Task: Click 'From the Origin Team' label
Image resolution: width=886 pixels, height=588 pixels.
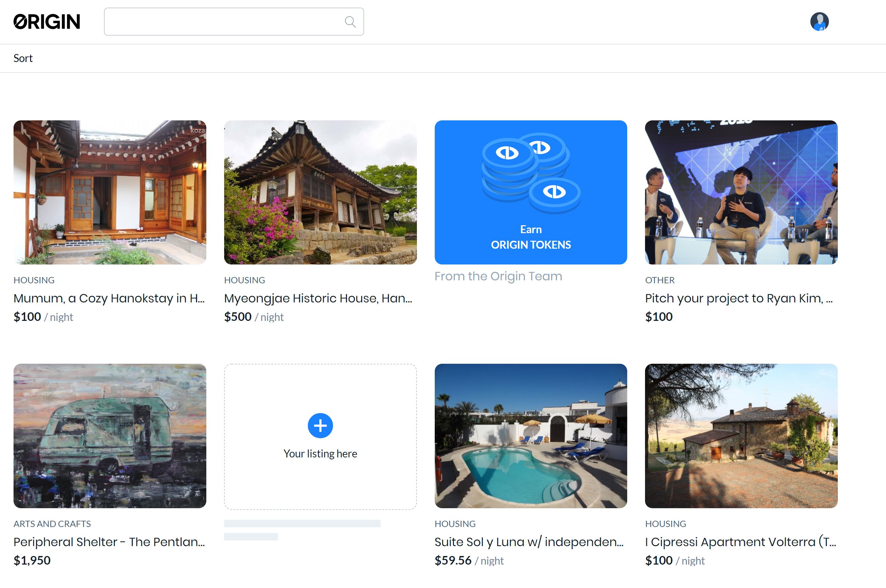Action: click(x=498, y=276)
